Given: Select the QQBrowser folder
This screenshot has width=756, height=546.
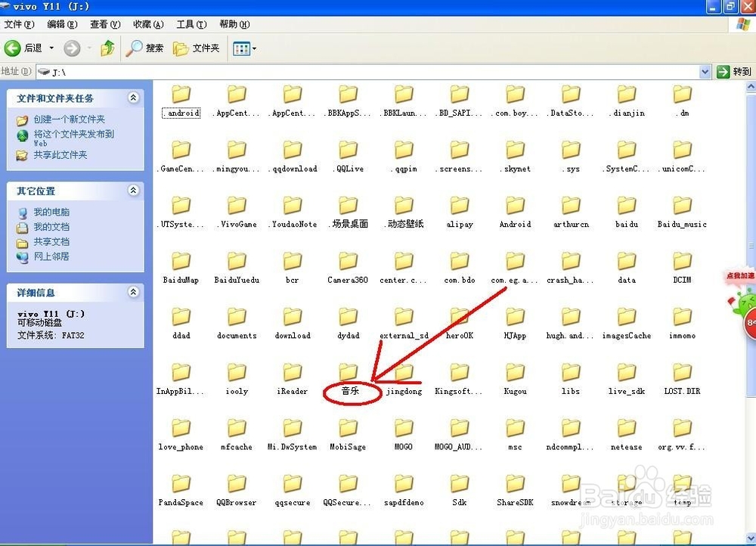Looking at the screenshot, I should (x=237, y=492).
